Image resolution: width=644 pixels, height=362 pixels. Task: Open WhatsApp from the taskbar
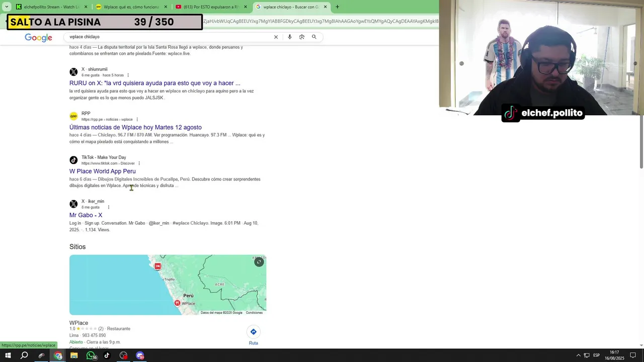[91, 355]
